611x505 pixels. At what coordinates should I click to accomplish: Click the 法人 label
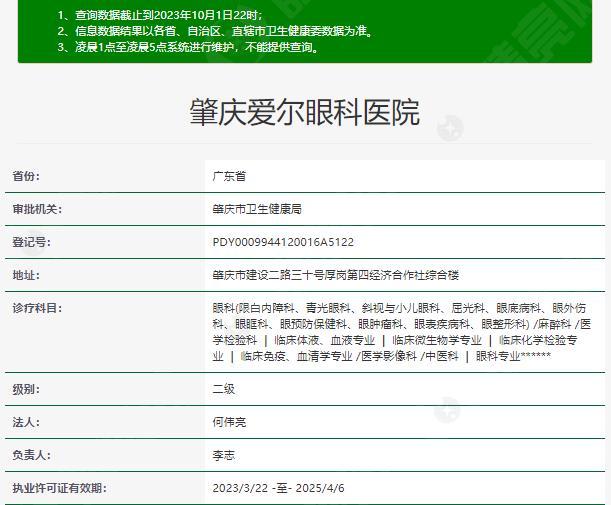point(26,422)
